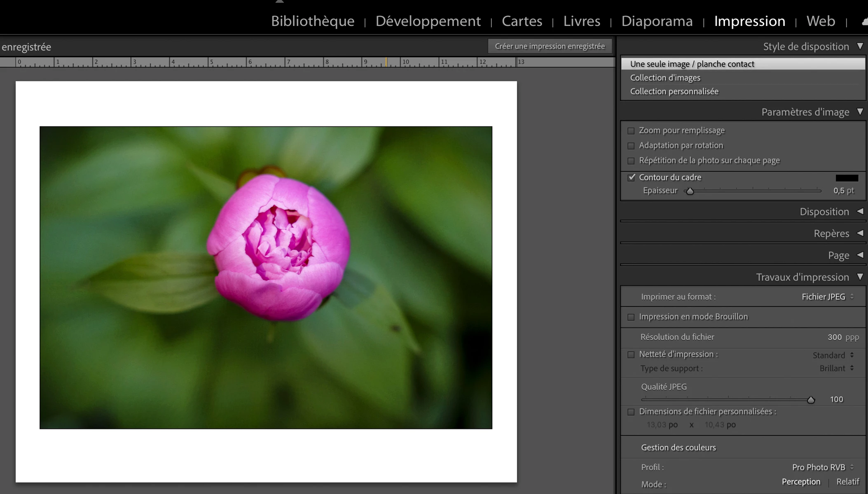Enable Zoom pour remplissage checkbox
This screenshot has width=868, height=494.
coord(631,131)
